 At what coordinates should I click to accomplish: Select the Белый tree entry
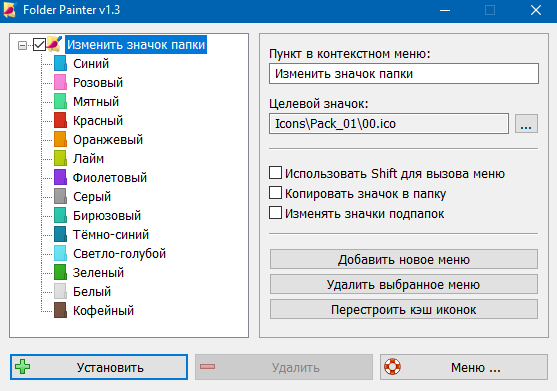click(92, 292)
